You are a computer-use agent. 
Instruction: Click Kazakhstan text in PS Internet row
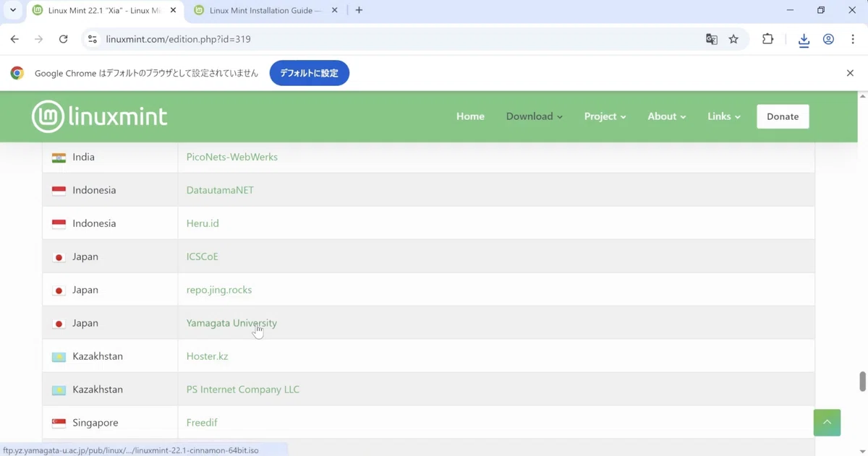(x=98, y=390)
